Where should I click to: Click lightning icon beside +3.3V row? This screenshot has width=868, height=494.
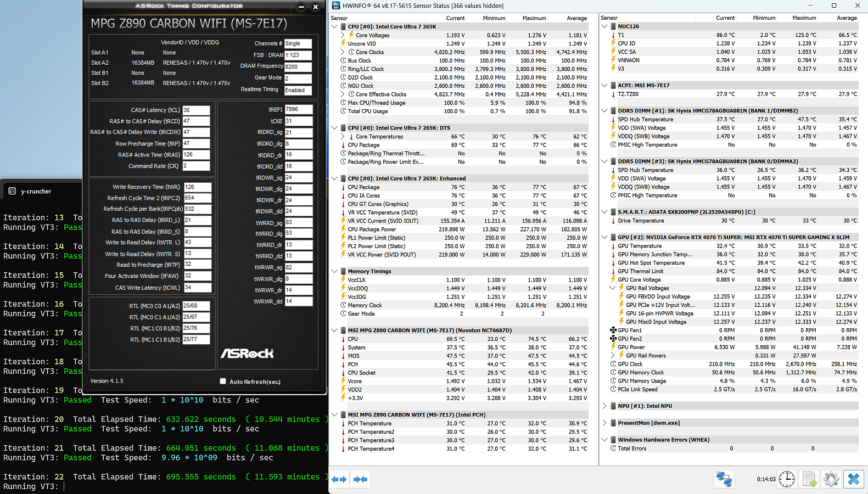(x=343, y=398)
